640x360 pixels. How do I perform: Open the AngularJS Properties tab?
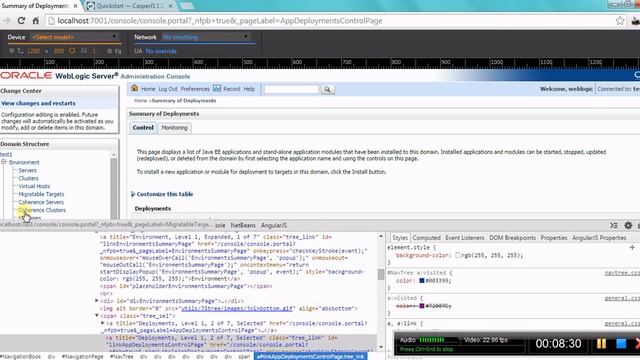[x=599, y=238]
